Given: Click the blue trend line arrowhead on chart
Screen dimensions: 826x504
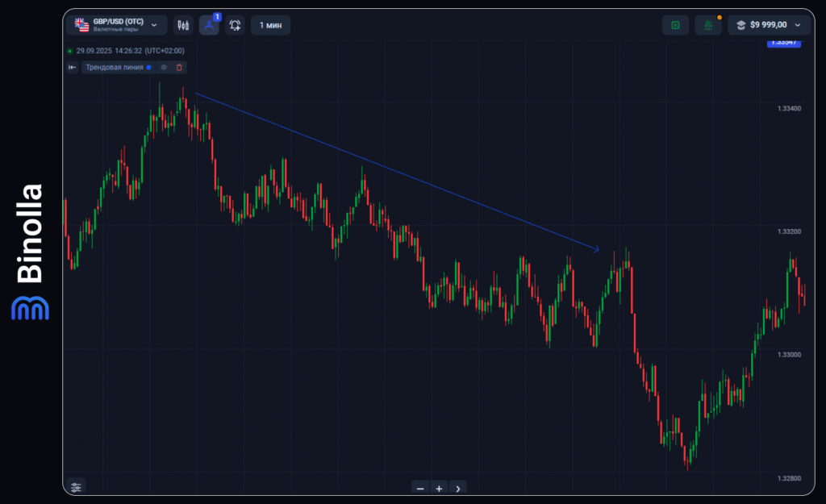Looking at the screenshot, I should (x=597, y=249).
